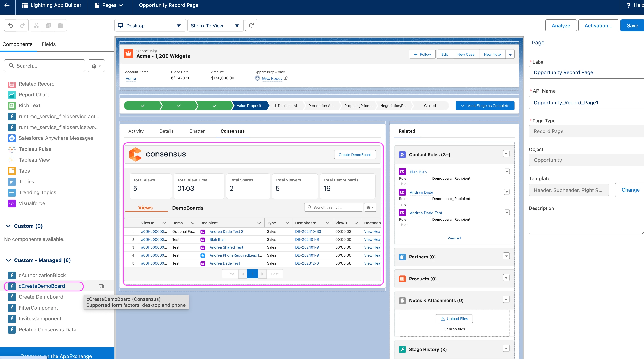Collapse the Custom - Managed section
The width and height of the screenshot is (644, 359).
tap(8, 260)
